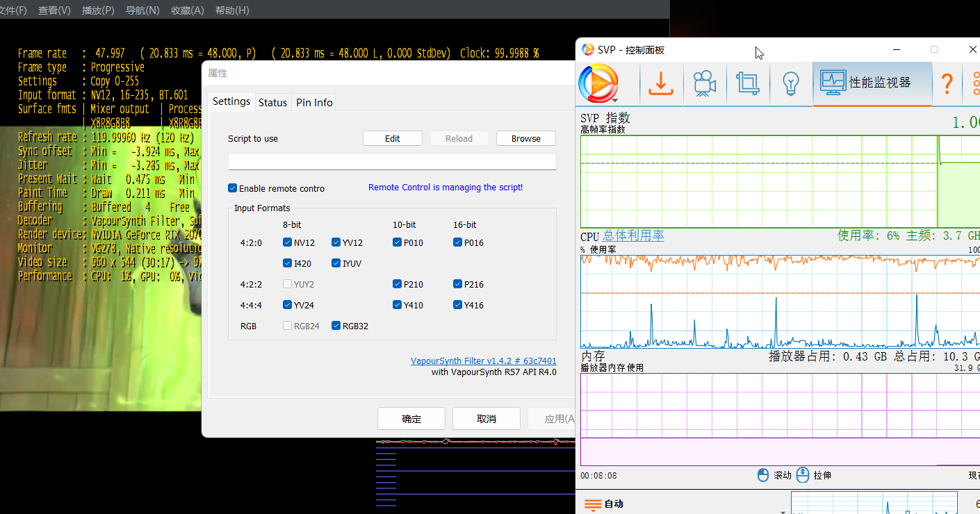Image resolution: width=980 pixels, height=514 pixels.
Task: Toggle the P216 format checkbox
Action: 458,284
